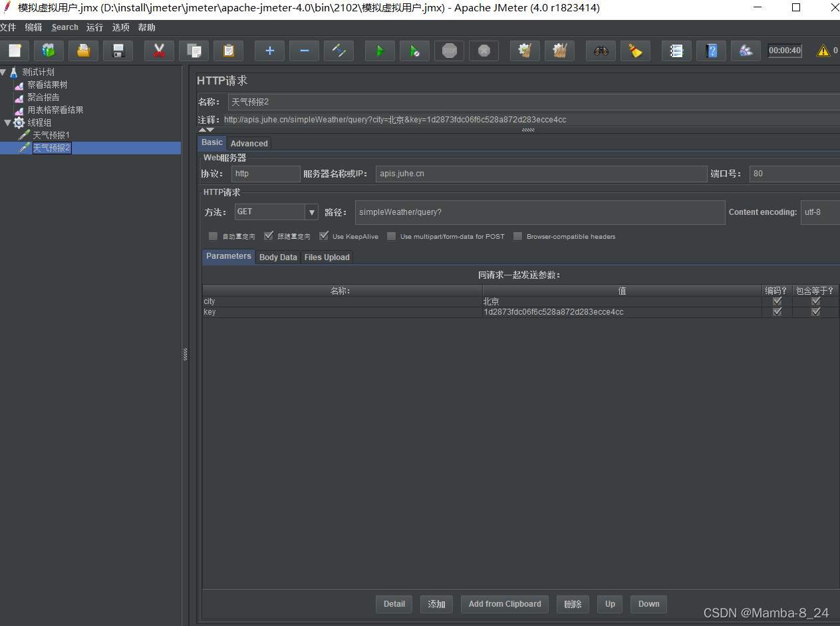This screenshot has width=840, height=626.
Task: Click the toolbar icon left of the timer
Action: coord(746,51)
